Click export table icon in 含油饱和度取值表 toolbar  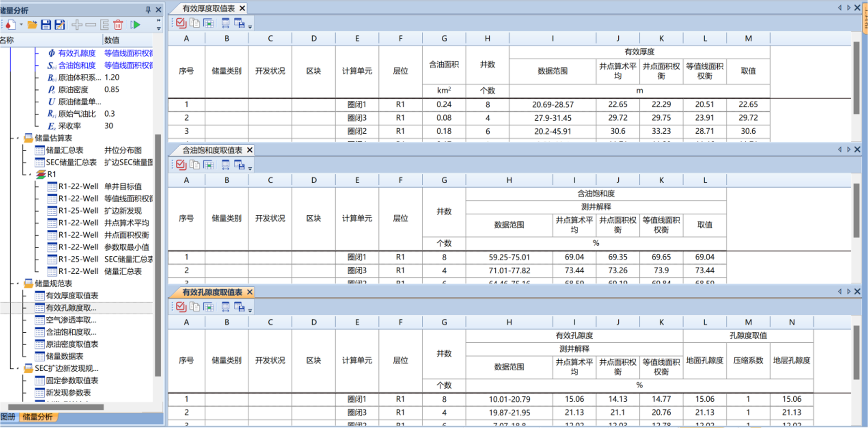[x=240, y=165]
